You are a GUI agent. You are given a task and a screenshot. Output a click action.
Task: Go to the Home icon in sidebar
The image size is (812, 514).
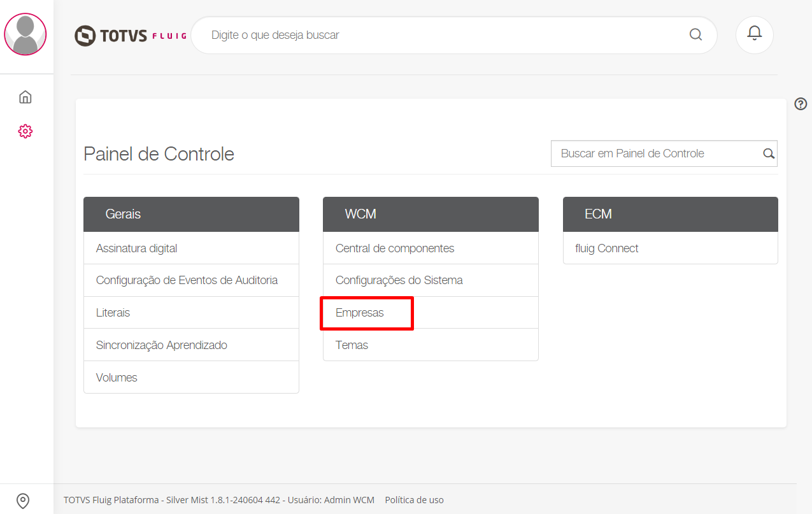click(x=25, y=97)
